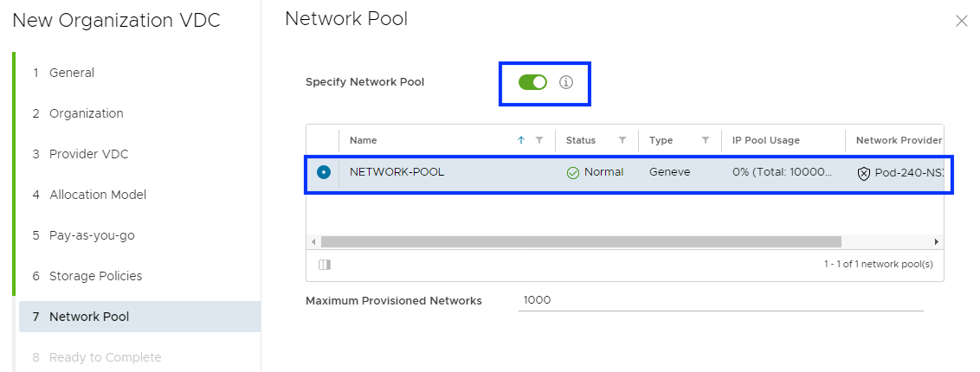Click the Maximum Provisioned Networks field
The width and height of the screenshot is (980, 372).
click(x=720, y=300)
